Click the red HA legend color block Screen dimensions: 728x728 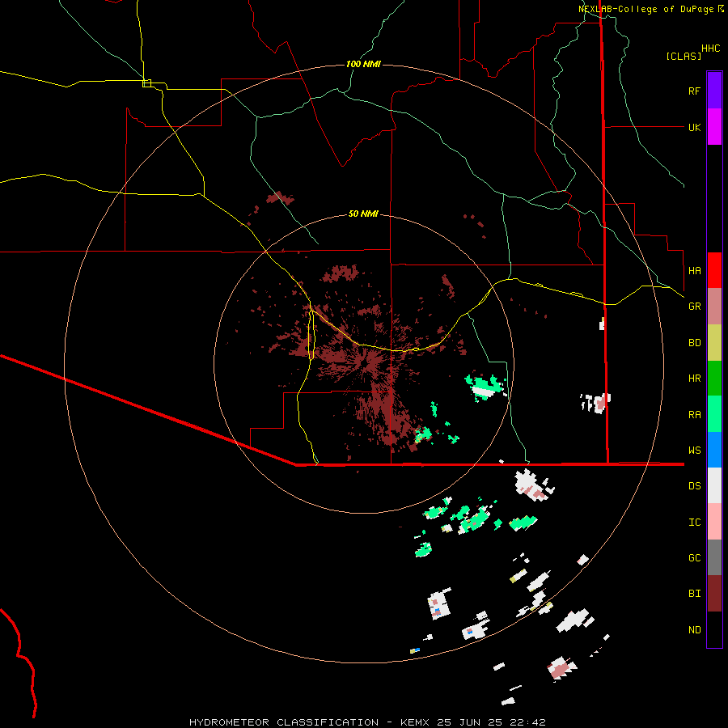pyautogui.click(x=714, y=270)
